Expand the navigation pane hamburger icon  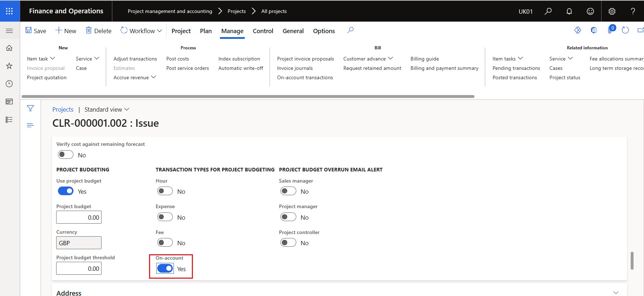click(10, 31)
